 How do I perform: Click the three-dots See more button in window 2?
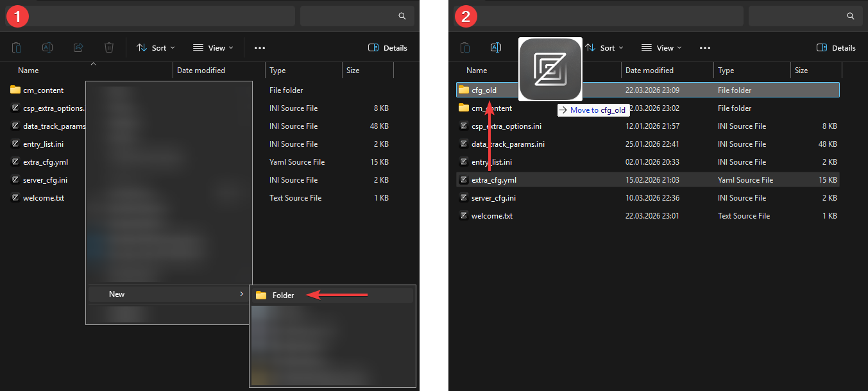pos(704,47)
